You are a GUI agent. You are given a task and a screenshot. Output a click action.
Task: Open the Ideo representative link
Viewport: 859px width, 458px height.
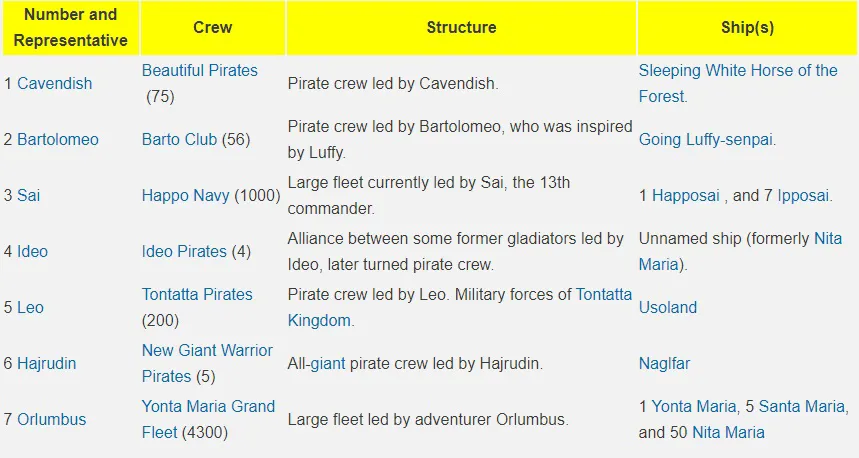[32, 252]
